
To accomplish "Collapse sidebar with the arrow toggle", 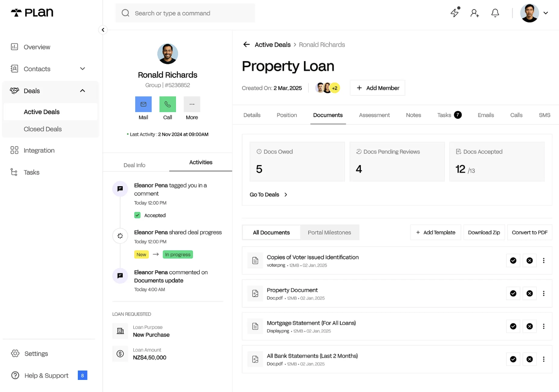I will [x=103, y=30].
